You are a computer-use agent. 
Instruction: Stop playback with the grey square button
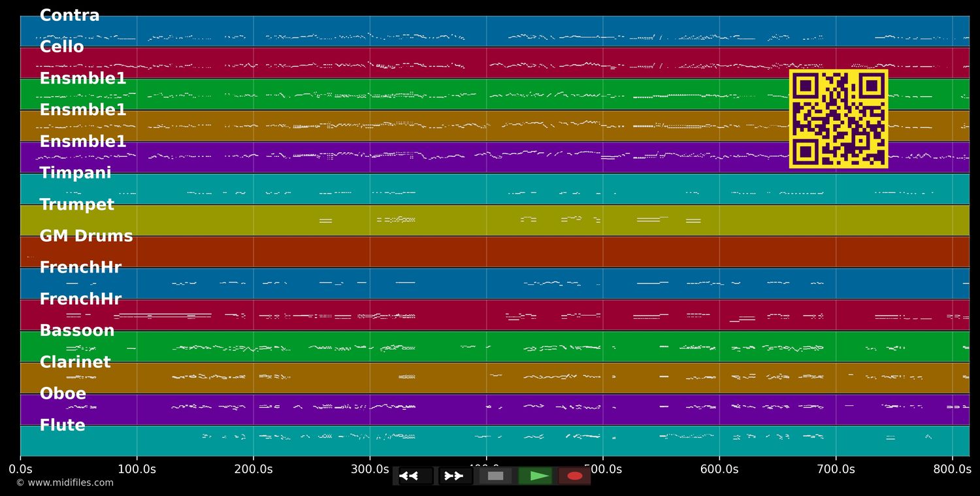495,476
